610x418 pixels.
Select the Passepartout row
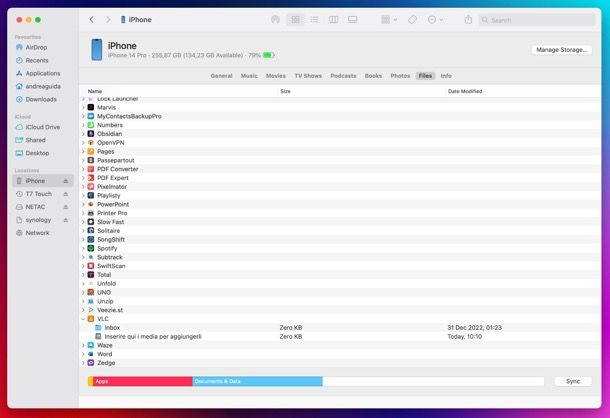(x=340, y=160)
